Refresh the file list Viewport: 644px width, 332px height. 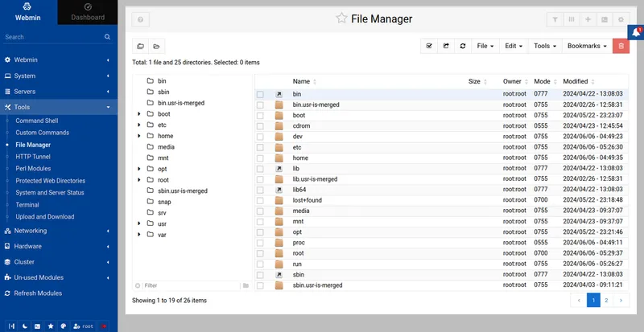(x=463, y=46)
